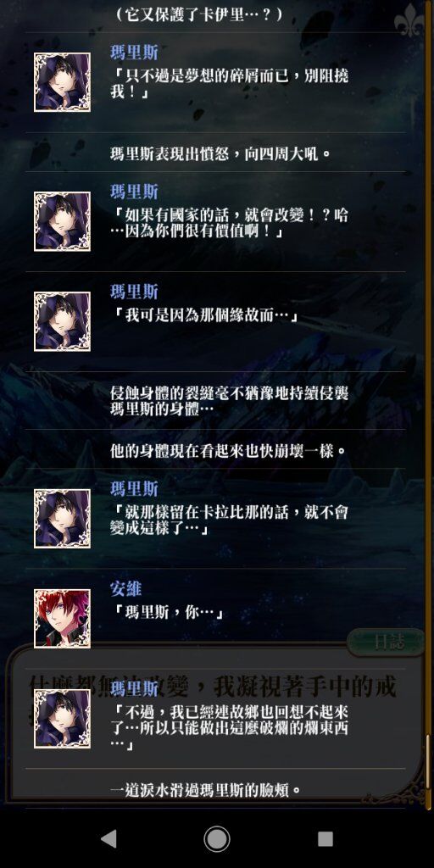434x868 pixels.
Task: Tap the Android recent apps square
Action: tap(325, 838)
